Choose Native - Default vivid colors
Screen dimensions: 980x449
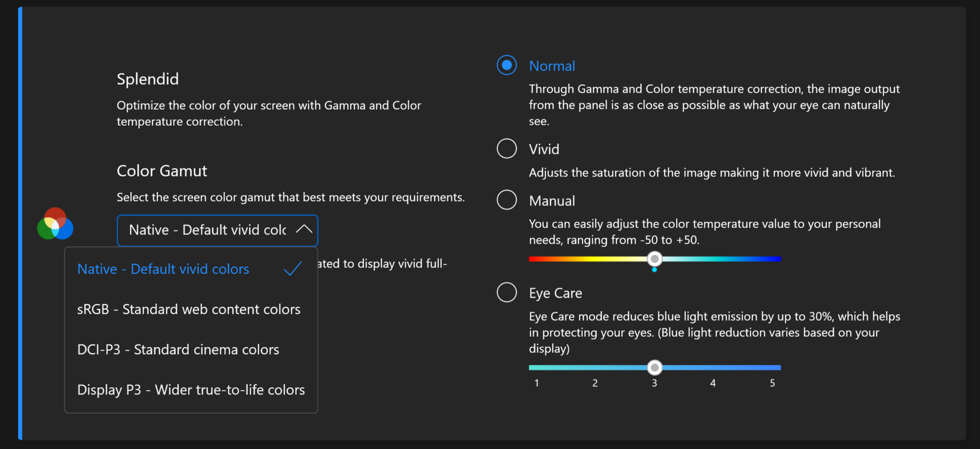[163, 269]
